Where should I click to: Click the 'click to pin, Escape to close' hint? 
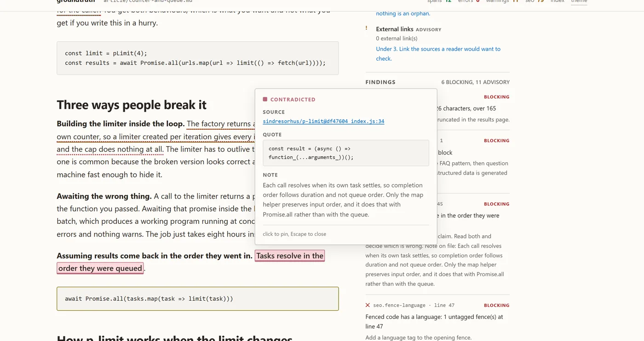point(294,234)
